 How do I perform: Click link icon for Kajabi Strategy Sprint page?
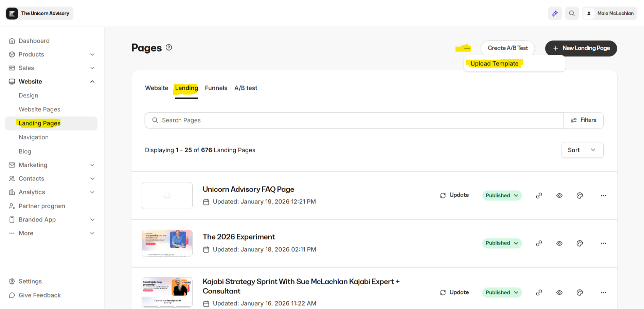tap(539, 293)
